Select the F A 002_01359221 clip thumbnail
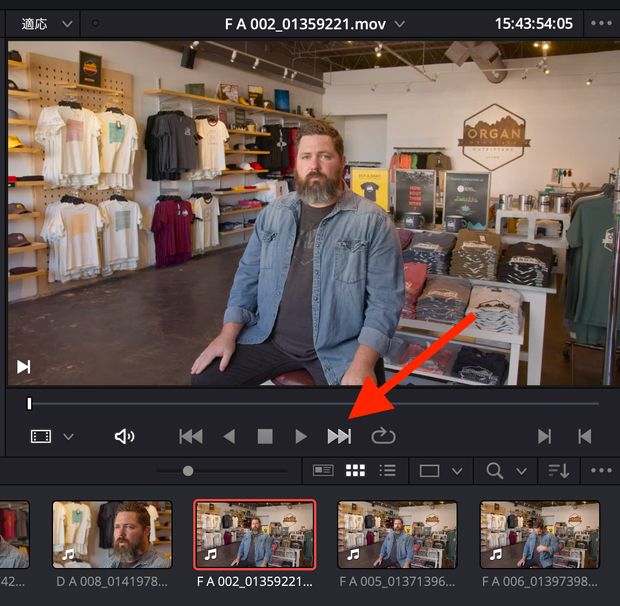620x606 pixels. tap(255, 534)
